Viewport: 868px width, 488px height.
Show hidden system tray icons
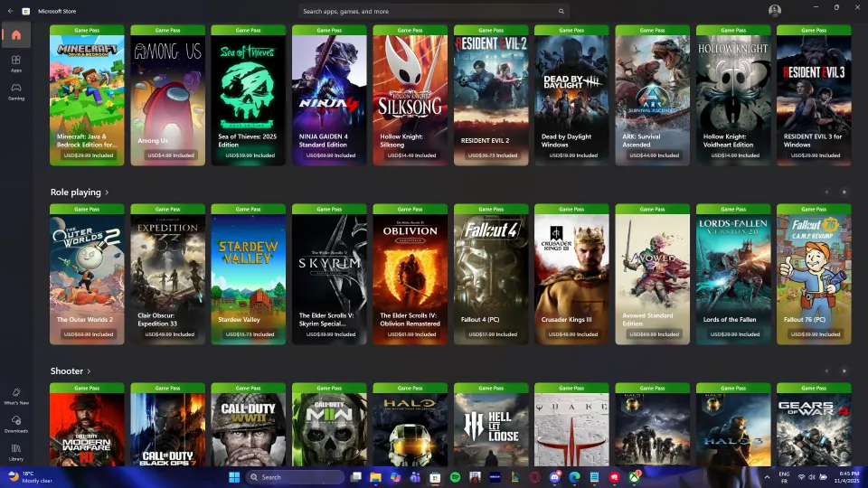(x=767, y=477)
